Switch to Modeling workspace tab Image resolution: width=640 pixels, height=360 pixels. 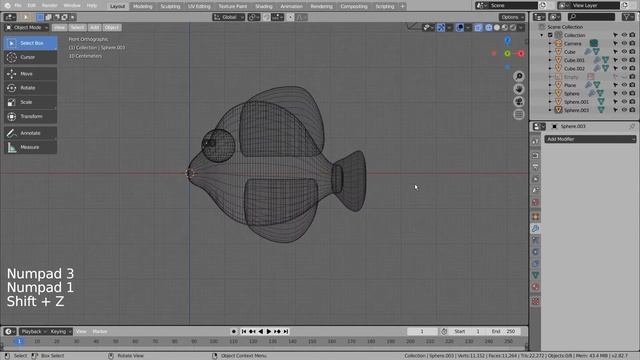pos(142,6)
